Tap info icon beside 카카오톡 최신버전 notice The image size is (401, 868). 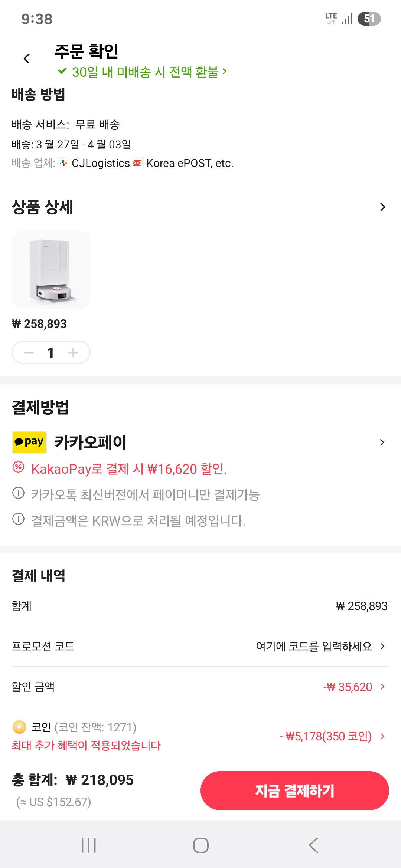(18, 493)
